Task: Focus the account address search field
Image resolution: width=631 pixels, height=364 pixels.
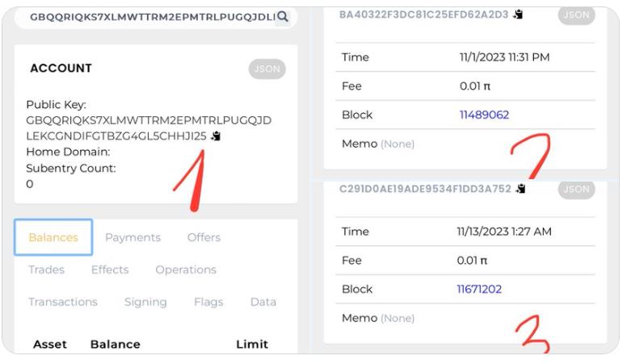Action: coord(152,16)
